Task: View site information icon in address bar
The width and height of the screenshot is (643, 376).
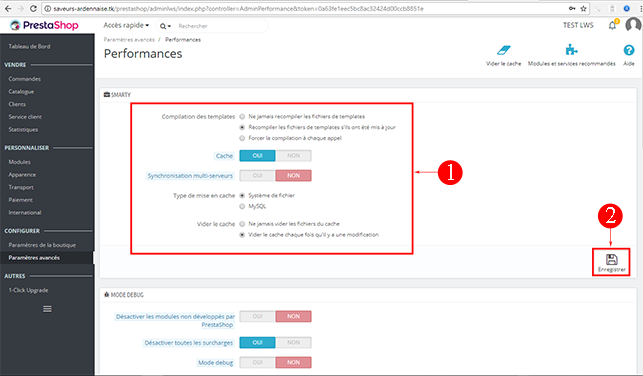Action: pyautogui.click(x=47, y=8)
